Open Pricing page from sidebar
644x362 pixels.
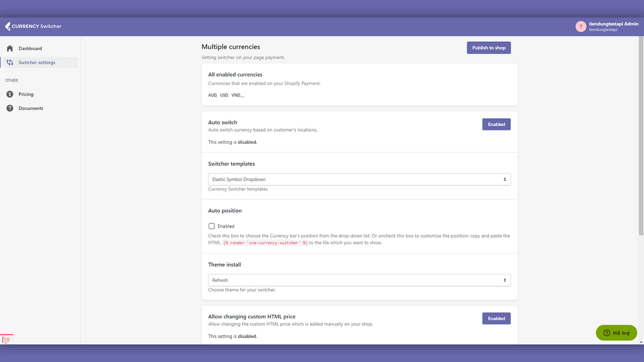(x=26, y=94)
